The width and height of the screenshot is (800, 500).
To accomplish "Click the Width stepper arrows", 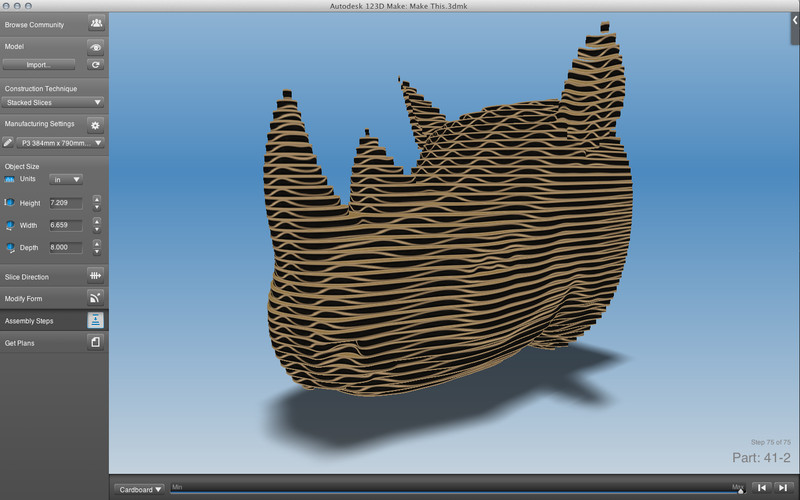I will (96, 225).
